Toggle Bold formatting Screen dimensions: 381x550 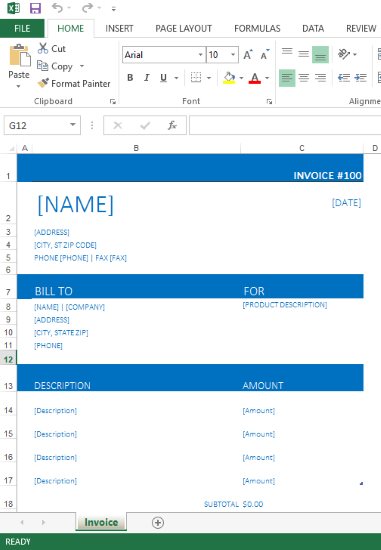tap(130, 78)
